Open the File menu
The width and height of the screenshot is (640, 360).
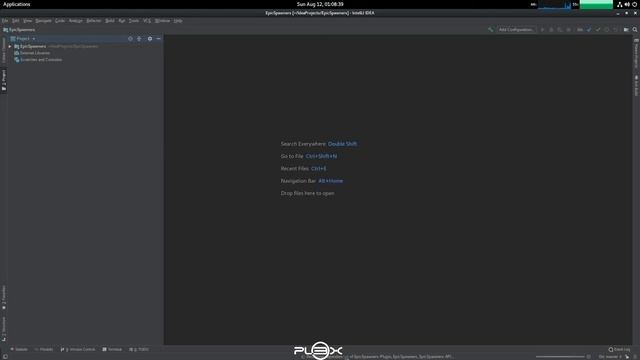(x=5, y=21)
